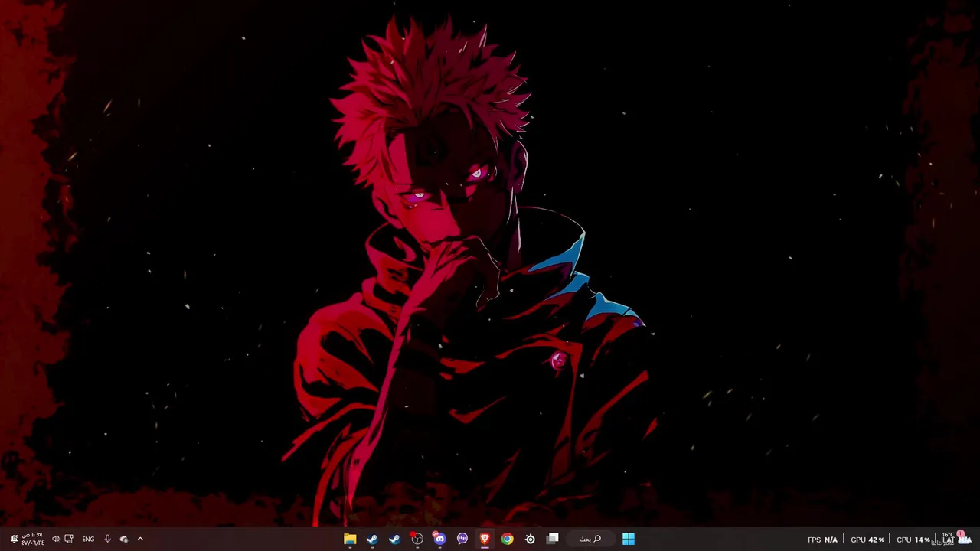The width and height of the screenshot is (980, 551).
Task: Open the Windows Start menu
Action: (x=628, y=539)
